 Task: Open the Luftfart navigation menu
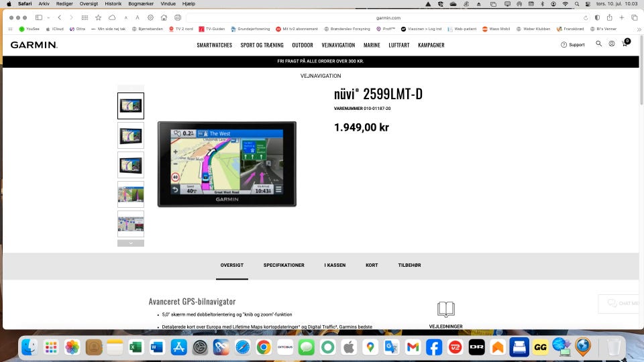tap(398, 45)
